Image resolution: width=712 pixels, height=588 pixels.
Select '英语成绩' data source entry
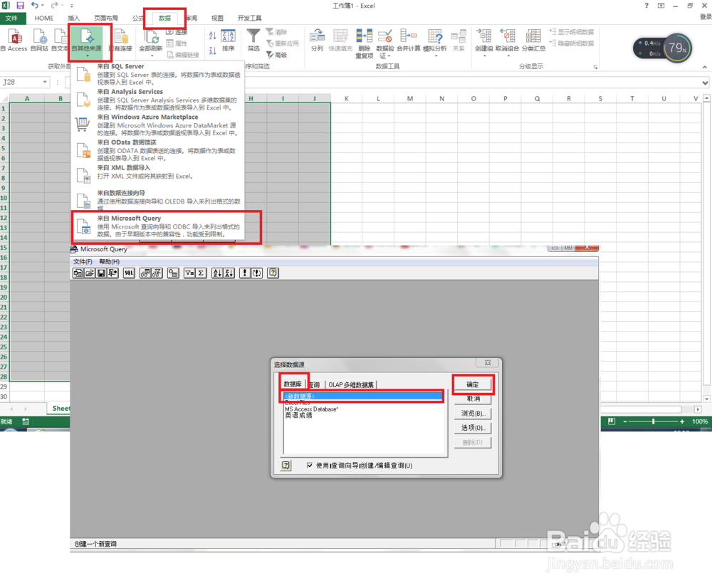(298, 416)
